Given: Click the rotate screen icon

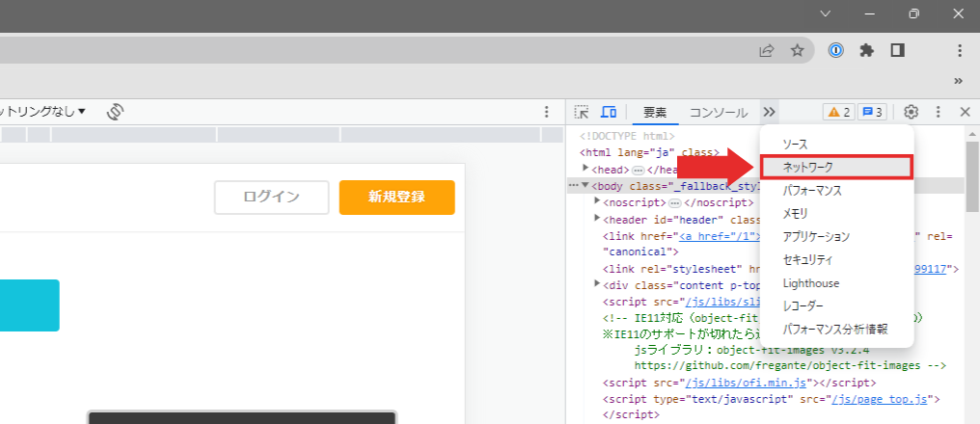Looking at the screenshot, I should coord(116,112).
